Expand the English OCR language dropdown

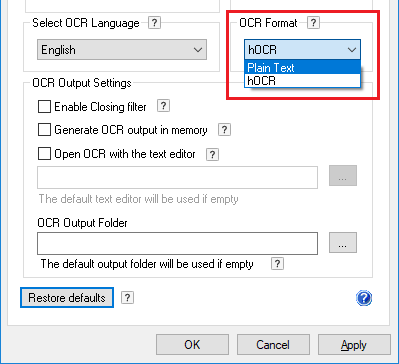(122, 50)
